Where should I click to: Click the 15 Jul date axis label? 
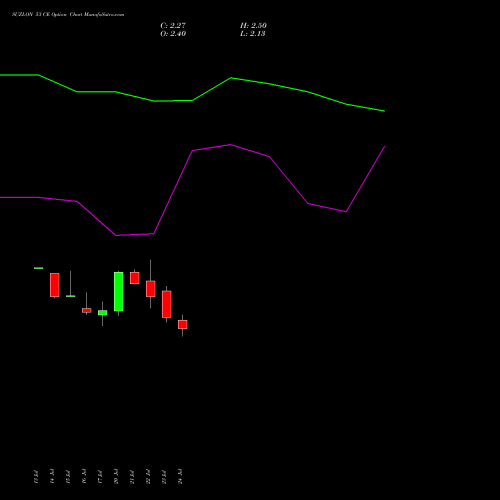pyautogui.click(x=68, y=476)
